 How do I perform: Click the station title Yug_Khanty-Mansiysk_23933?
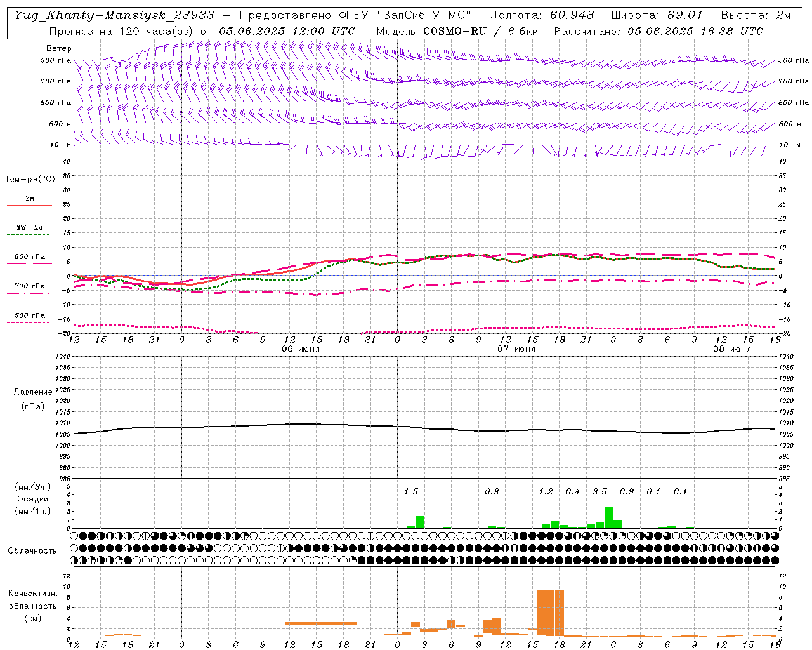tap(114, 15)
